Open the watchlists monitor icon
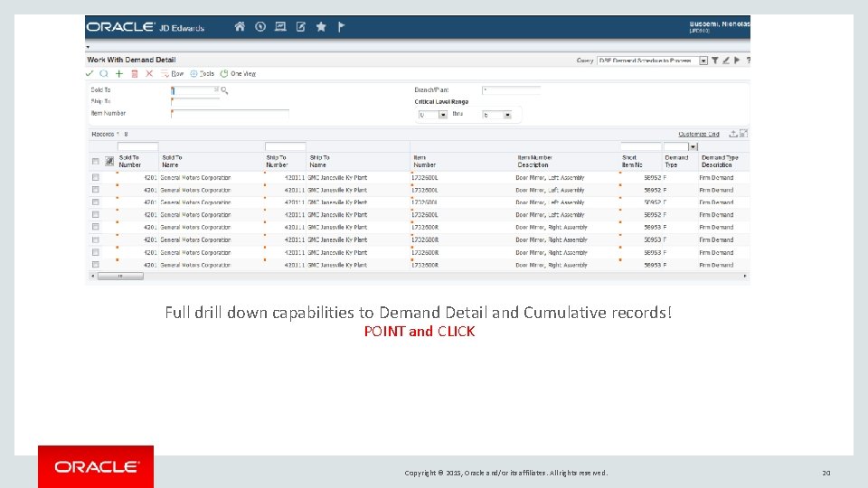 point(280,26)
